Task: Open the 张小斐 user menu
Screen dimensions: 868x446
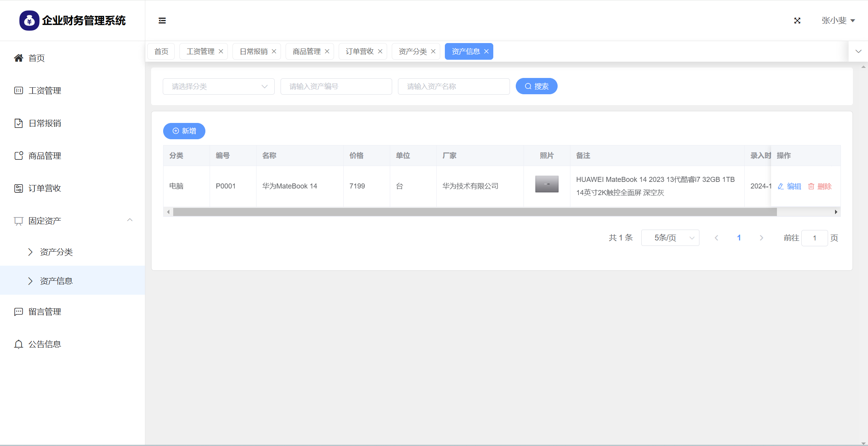Action: (838, 21)
